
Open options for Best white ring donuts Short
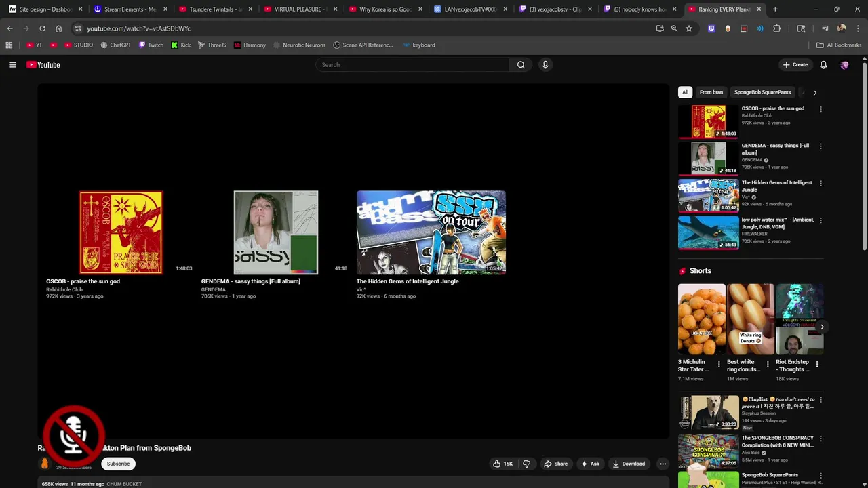click(768, 364)
